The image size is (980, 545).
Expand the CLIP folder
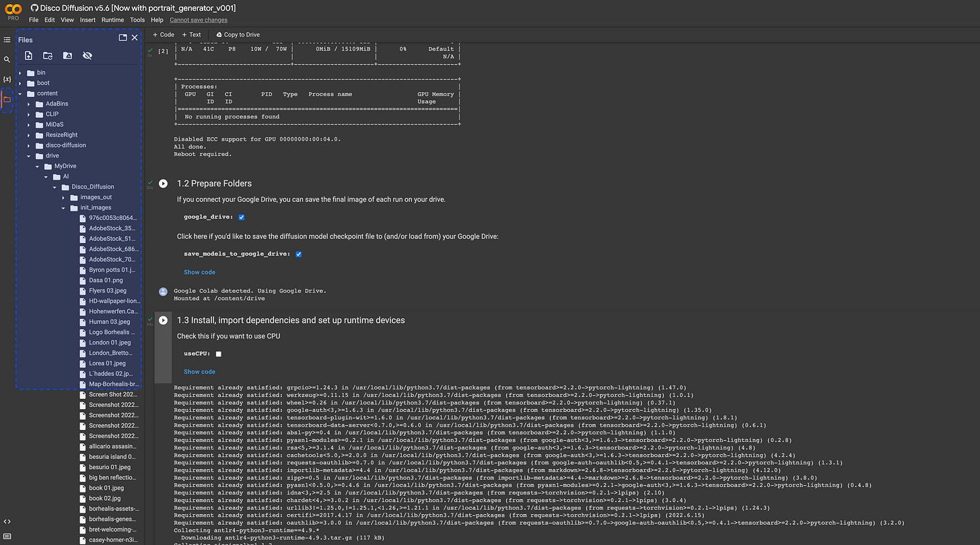pyautogui.click(x=29, y=114)
